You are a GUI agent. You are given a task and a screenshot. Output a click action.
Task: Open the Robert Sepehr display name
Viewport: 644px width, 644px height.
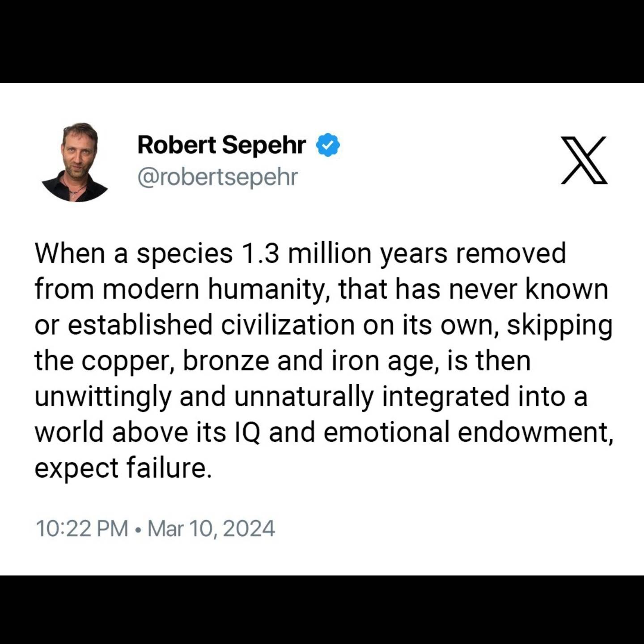tap(221, 145)
